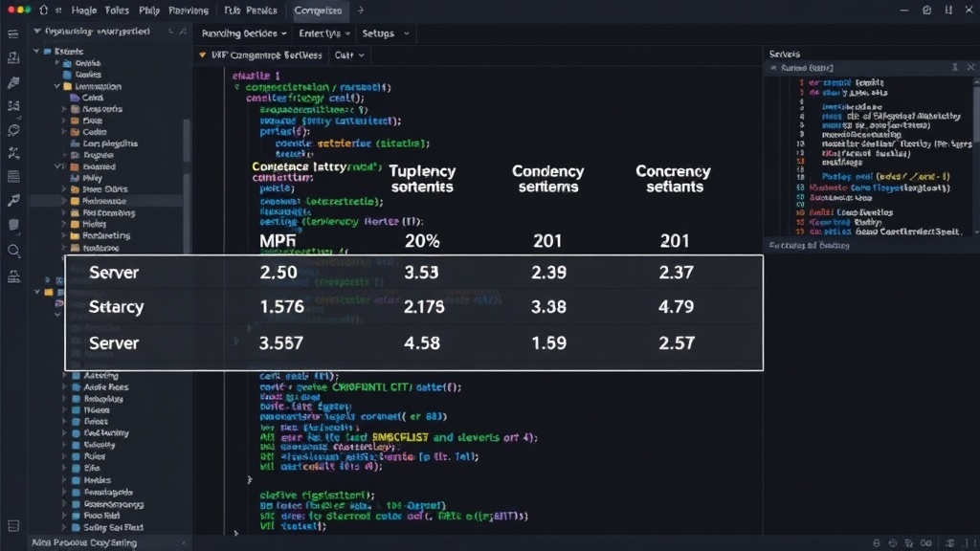Image resolution: width=980 pixels, height=551 pixels.
Task: Click the 4.79 cell in the table
Action: [x=676, y=307]
